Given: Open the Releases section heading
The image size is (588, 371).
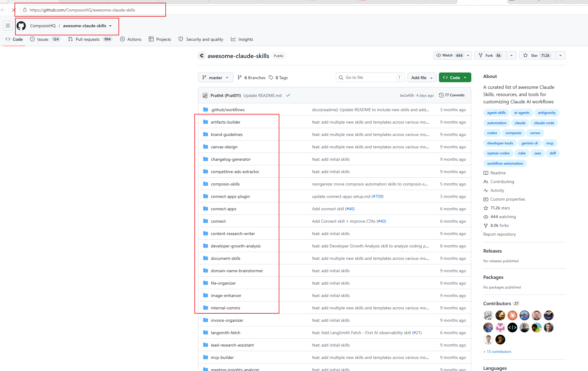Looking at the screenshot, I should (x=492, y=251).
